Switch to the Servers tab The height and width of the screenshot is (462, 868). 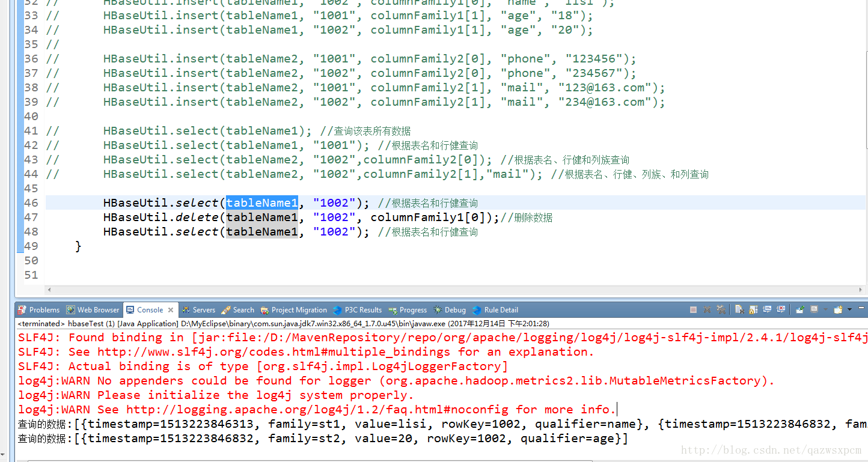pos(198,310)
